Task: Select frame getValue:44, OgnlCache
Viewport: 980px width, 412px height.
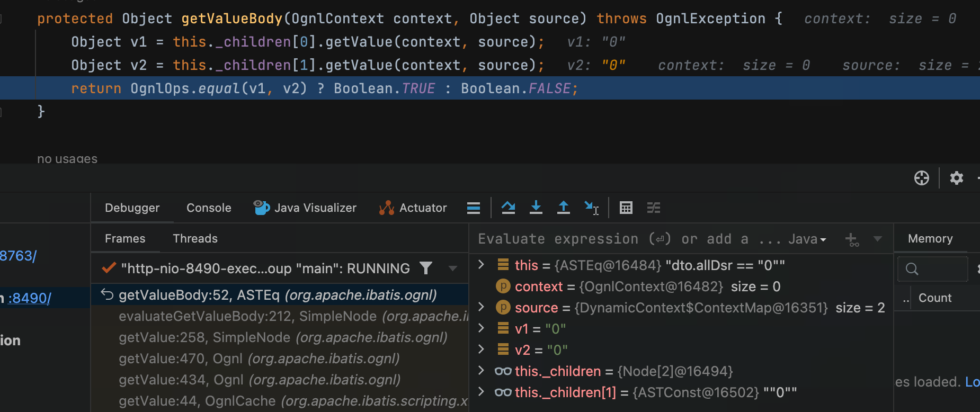Action: 280,401
